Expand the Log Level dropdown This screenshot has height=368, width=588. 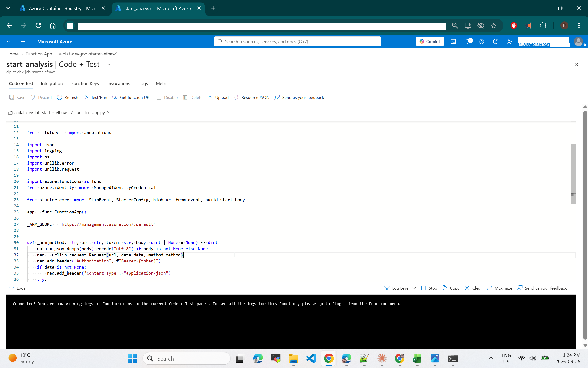point(400,288)
